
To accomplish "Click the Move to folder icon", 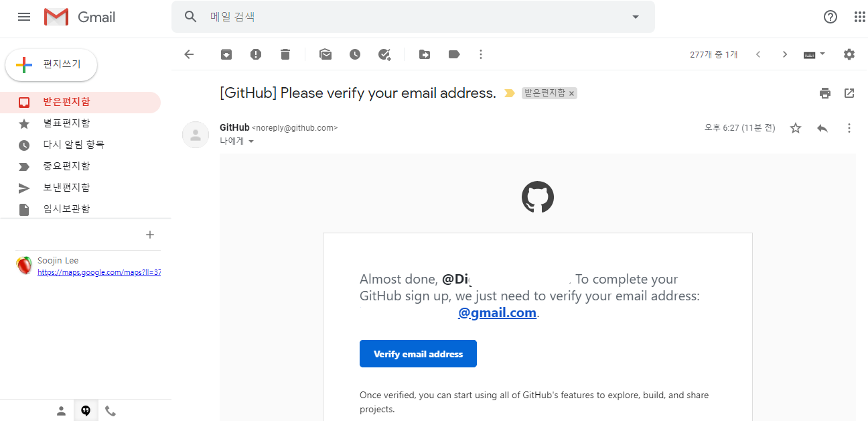I will (425, 54).
